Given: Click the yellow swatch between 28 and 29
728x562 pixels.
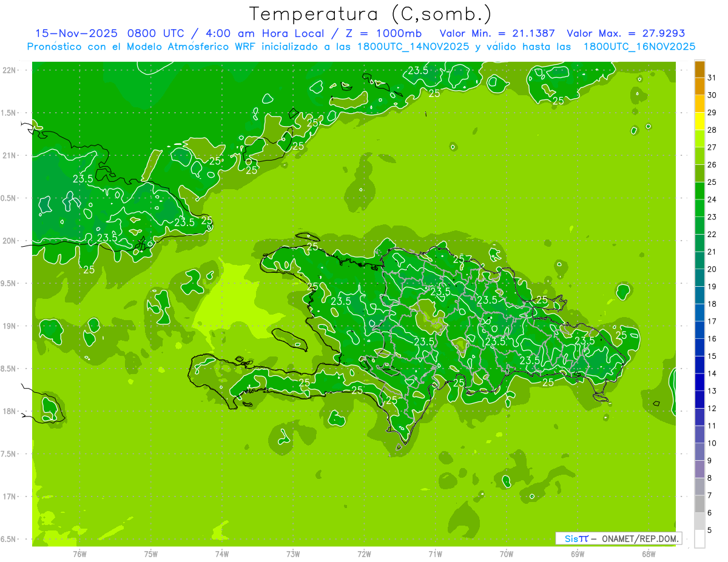Looking at the screenshot, I should [x=699, y=121].
